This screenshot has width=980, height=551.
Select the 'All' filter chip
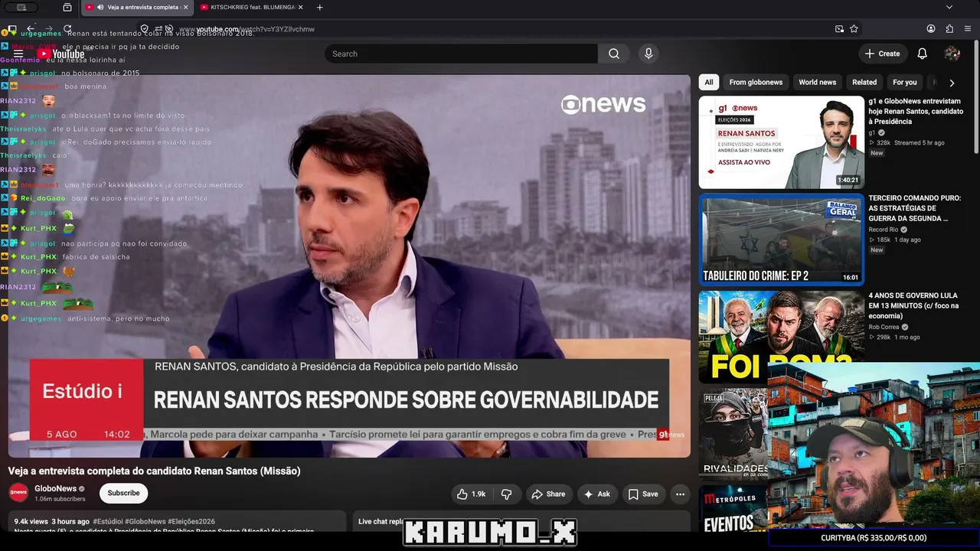coord(709,83)
